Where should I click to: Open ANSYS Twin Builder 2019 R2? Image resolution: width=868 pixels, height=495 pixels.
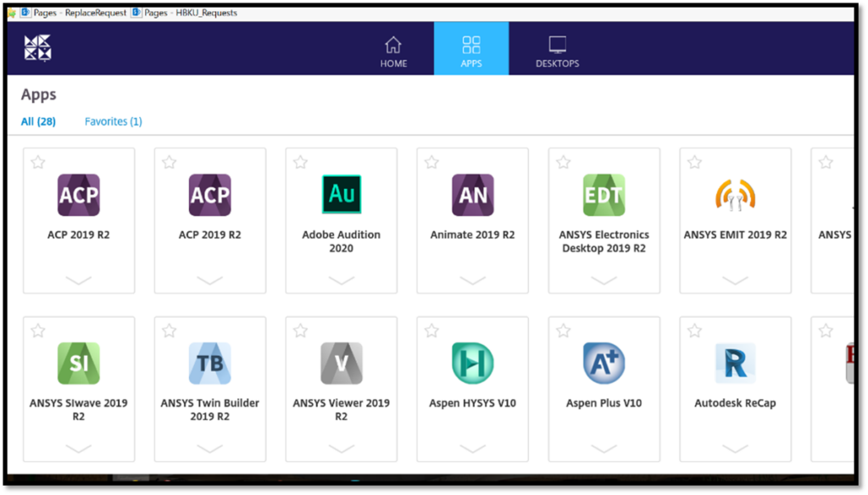[209, 363]
